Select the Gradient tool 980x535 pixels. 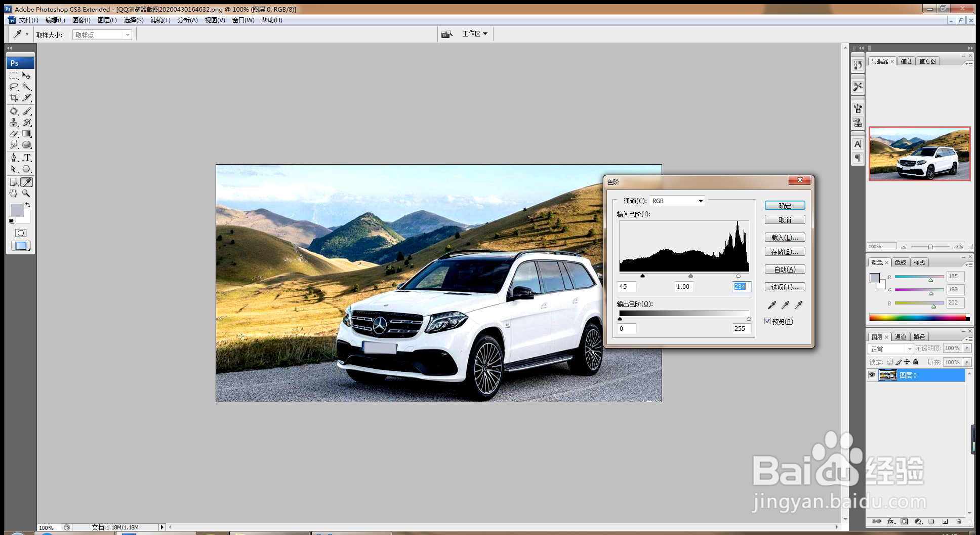[27, 133]
